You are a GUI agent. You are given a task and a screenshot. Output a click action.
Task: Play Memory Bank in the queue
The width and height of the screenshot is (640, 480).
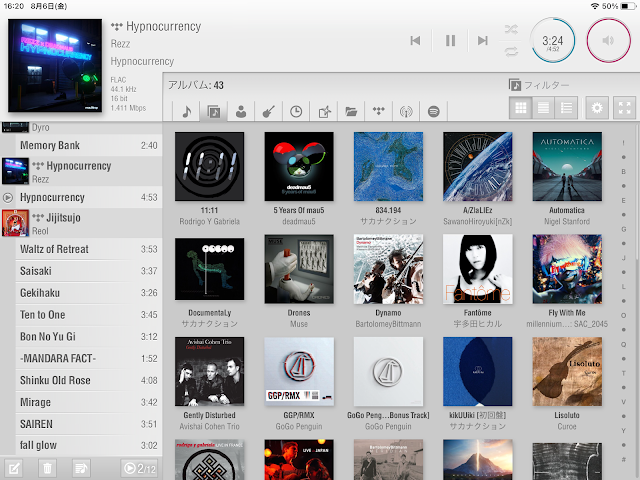click(x=89, y=145)
